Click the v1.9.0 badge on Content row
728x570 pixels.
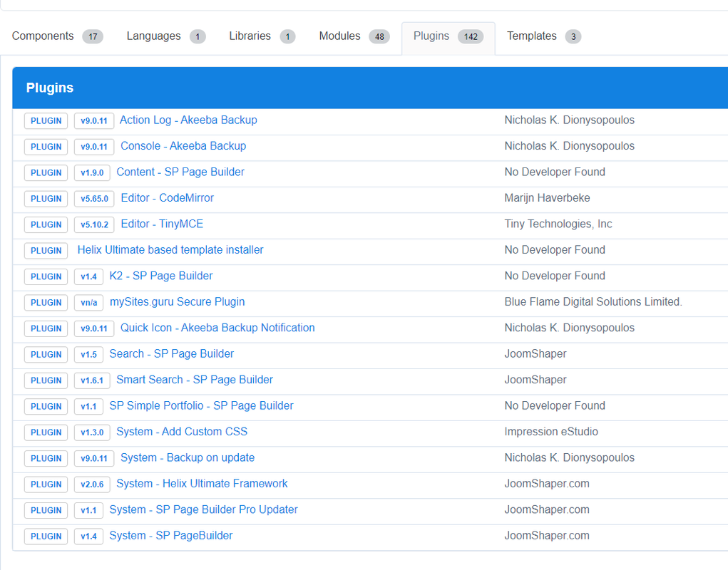tap(92, 172)
